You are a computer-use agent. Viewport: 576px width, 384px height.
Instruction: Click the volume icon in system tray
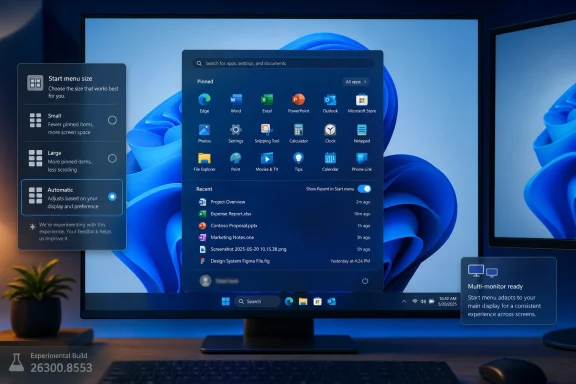(423, 301)
